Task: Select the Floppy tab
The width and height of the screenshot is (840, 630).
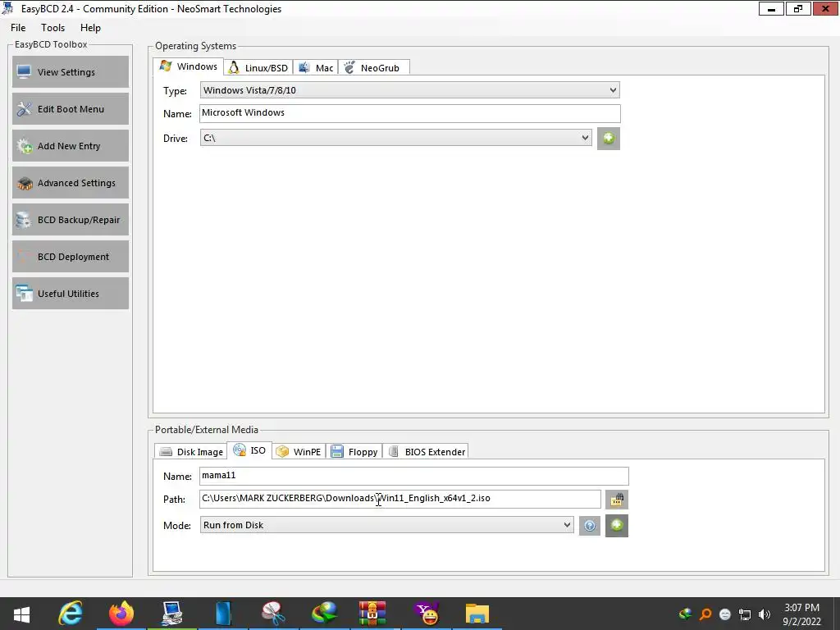Action: point(354,452)
